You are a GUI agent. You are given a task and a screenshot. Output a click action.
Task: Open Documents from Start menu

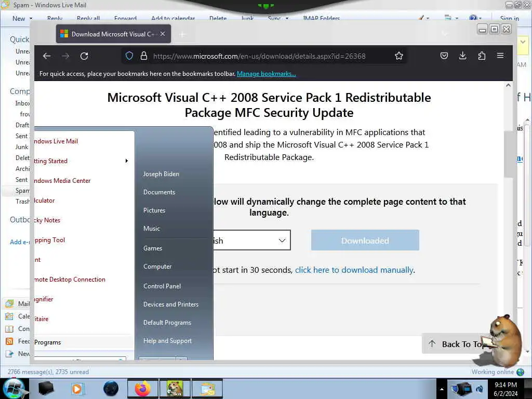coord(159,192)
